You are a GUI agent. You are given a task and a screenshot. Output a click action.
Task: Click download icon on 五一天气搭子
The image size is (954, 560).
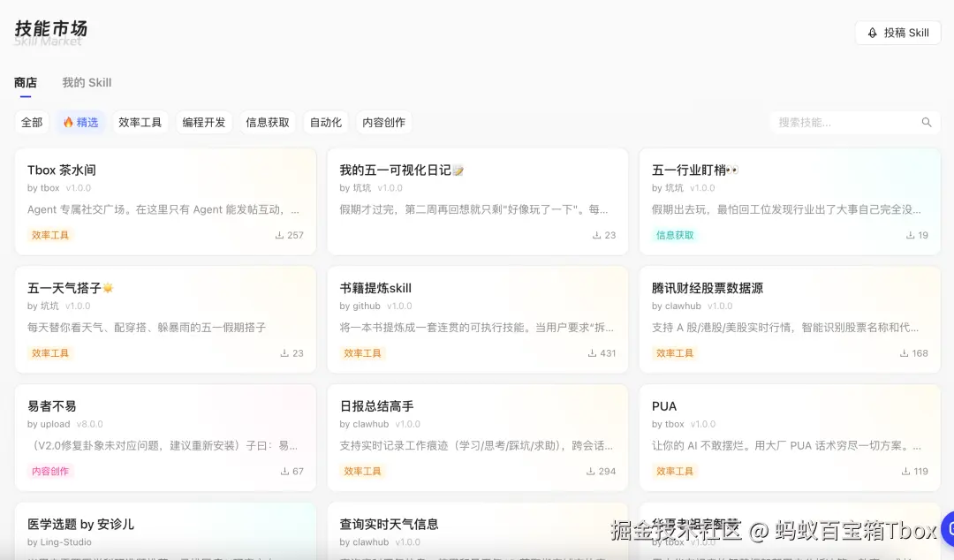(x=284, y=353)
